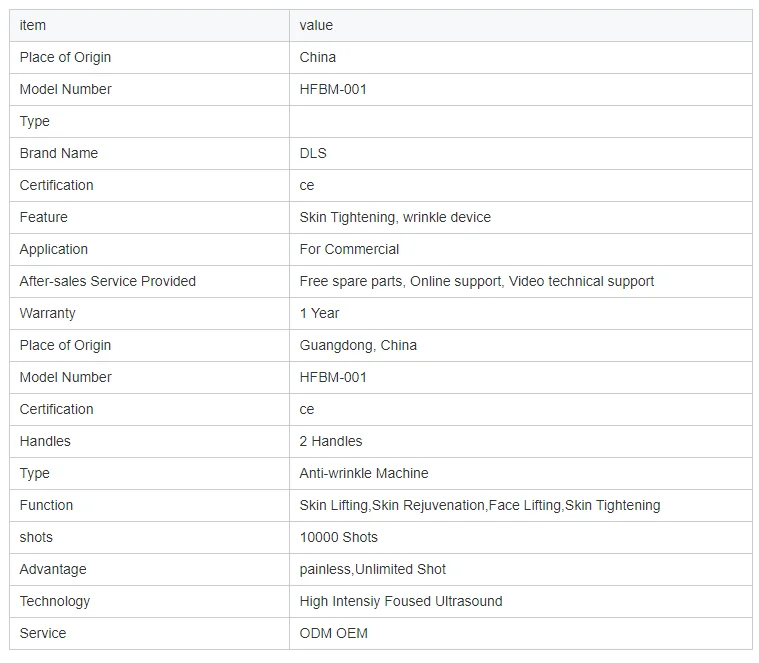Select the "Anti-wrinkle Machine" type value
Image resolution: width=759 pixels, height=663 pixels.
(364, 473)
